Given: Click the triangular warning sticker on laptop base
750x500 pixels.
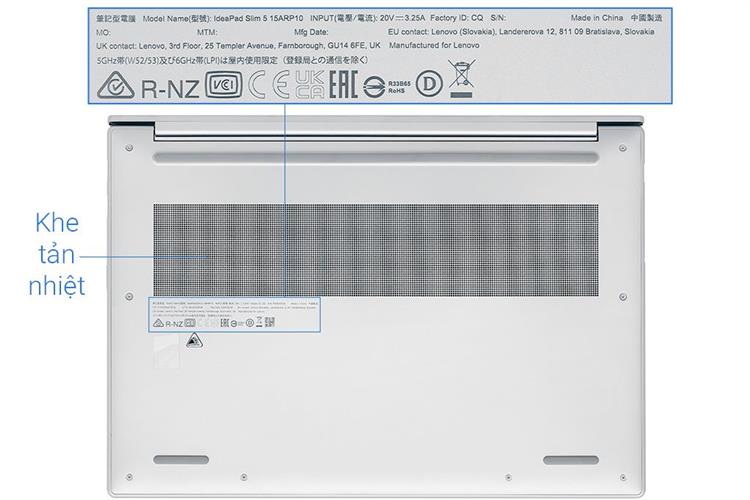Looking at the screenshot, I should [194, 341].
